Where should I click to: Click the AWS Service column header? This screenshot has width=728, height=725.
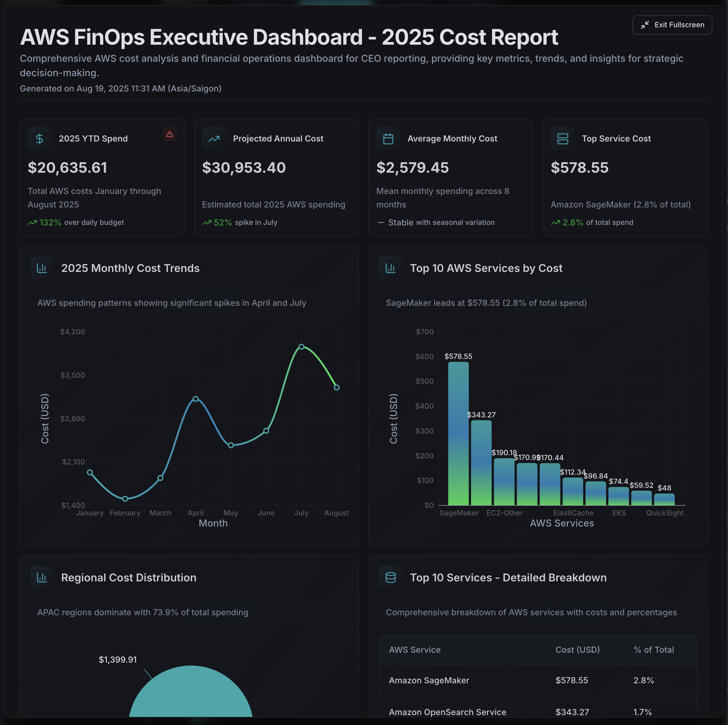coord(414,650)
